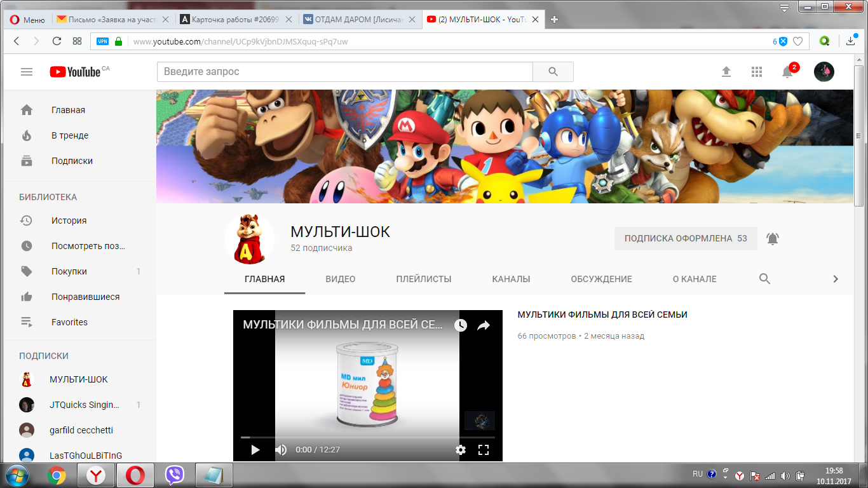Image resolution: width=868 pixels, height=488 pixels.
Task: Switch to the Карточка работы browser tab
Action: coord(236,19)
